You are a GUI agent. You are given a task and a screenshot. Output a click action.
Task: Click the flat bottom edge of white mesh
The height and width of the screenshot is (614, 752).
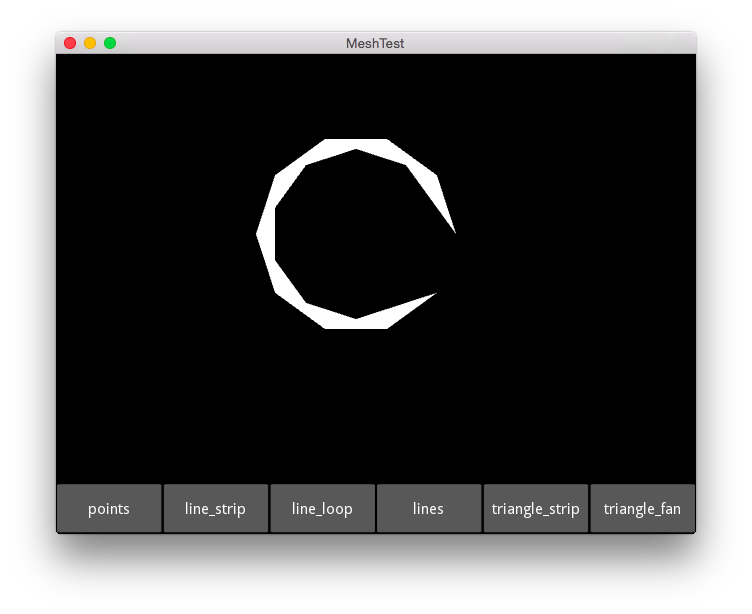356,323
